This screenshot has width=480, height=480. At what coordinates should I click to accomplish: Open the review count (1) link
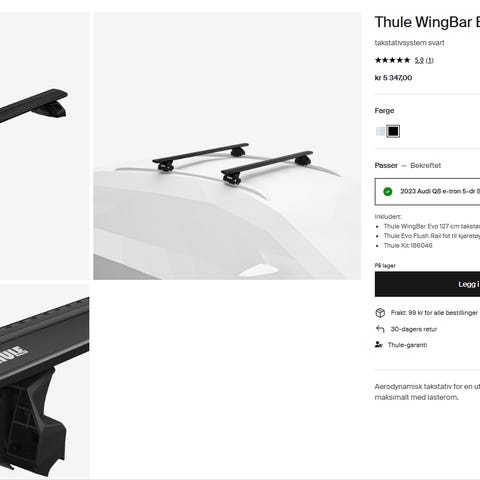[x=429, y=60]
